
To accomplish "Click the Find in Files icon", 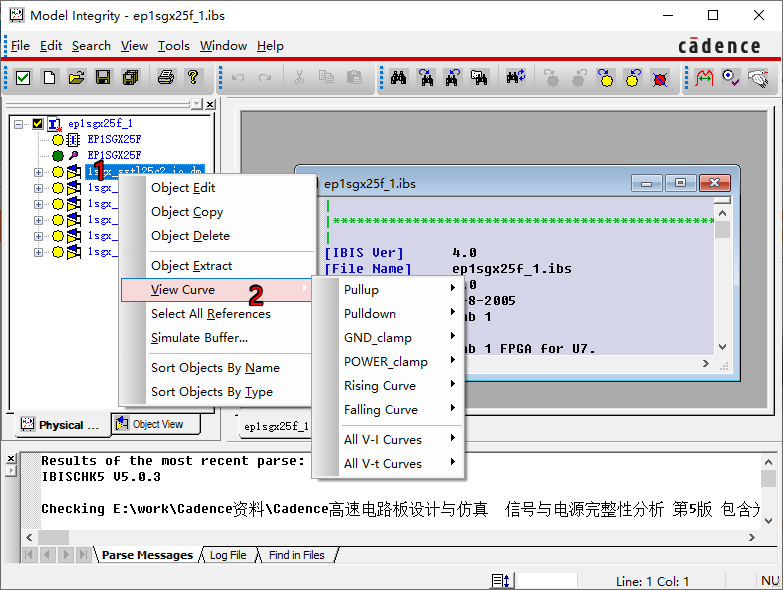I will [x=479, y=78].
